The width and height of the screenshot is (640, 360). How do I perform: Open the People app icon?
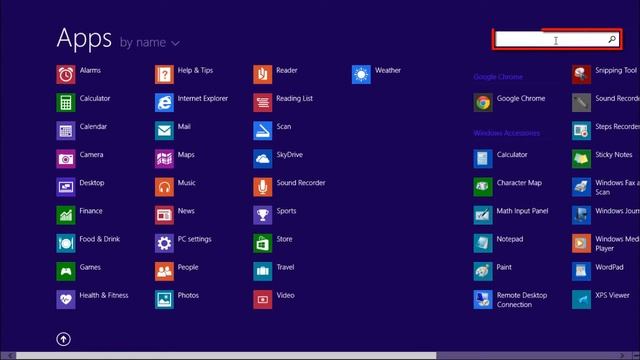coord(164,272)
